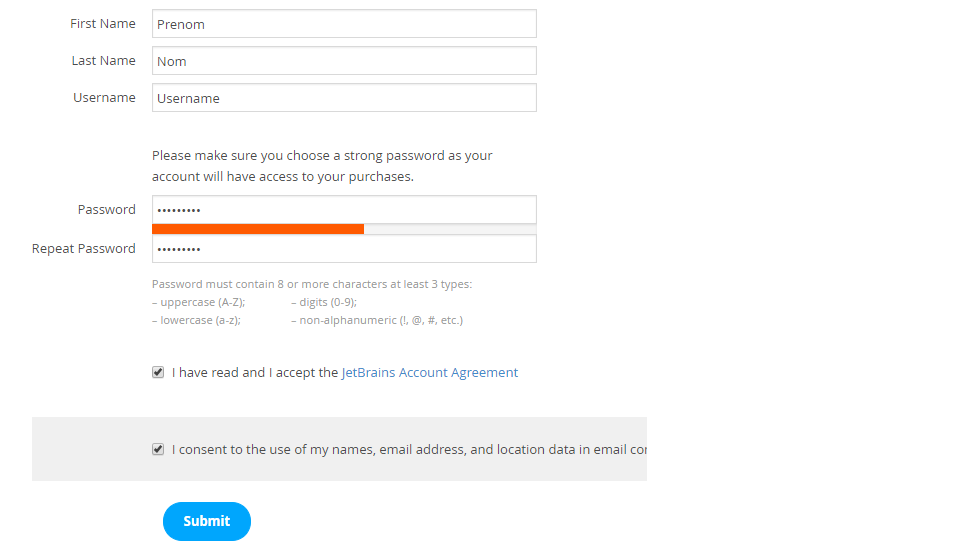The image size is (960, 551).
Task: Open the JetBrains Account Agreement link
Action: [430, 373]
